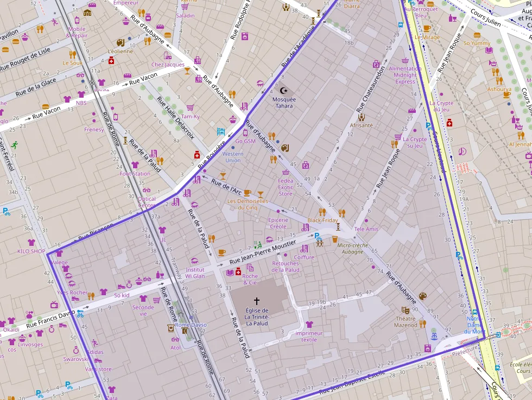
Task: Select the Alimentation Midnight Express basket icon
Action: pos(405,61)
